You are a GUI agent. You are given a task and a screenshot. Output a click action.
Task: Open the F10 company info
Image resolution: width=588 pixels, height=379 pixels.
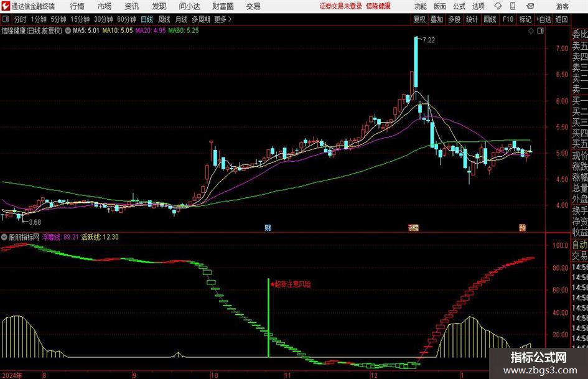point(508,19)
